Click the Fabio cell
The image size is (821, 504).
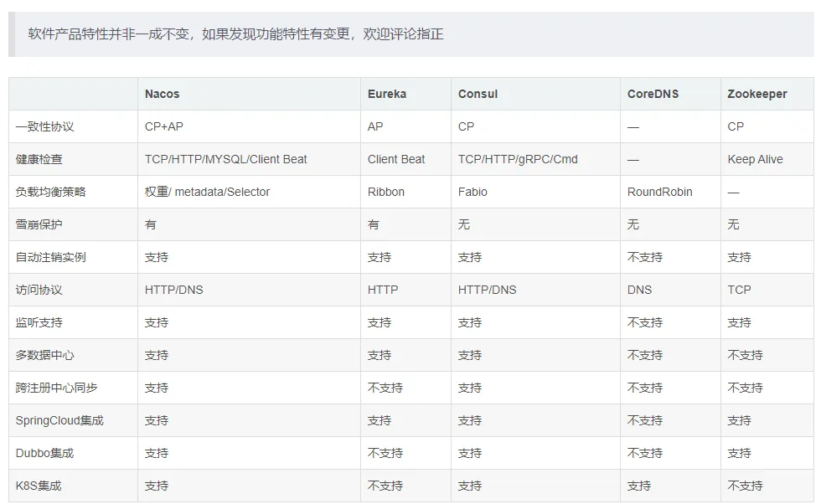[x=472, y=192]
